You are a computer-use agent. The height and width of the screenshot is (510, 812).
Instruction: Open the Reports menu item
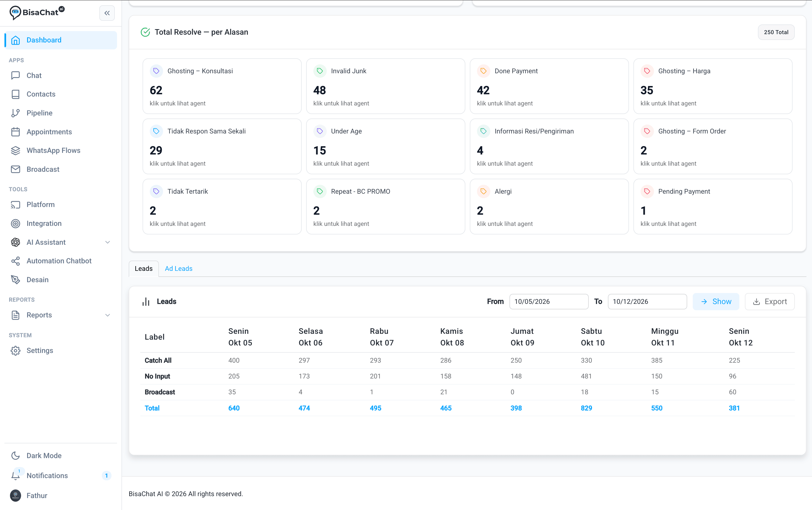tap(61, 315)
